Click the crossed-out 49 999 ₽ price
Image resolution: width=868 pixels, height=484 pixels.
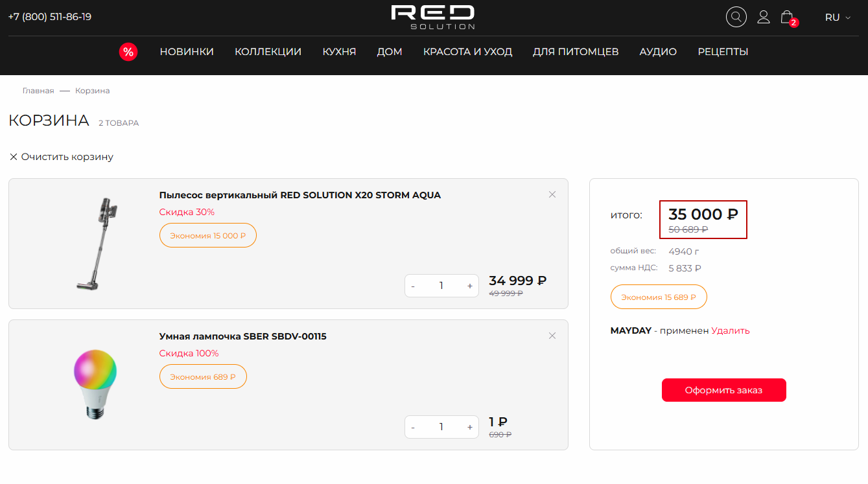tap(506, 294)
